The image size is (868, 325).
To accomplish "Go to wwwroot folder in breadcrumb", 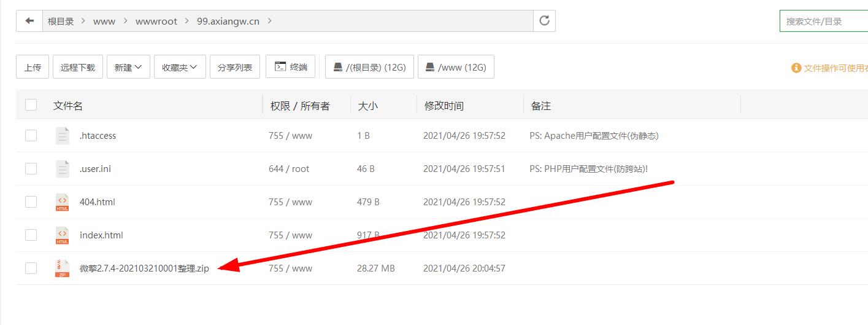I will click(156, 21).
